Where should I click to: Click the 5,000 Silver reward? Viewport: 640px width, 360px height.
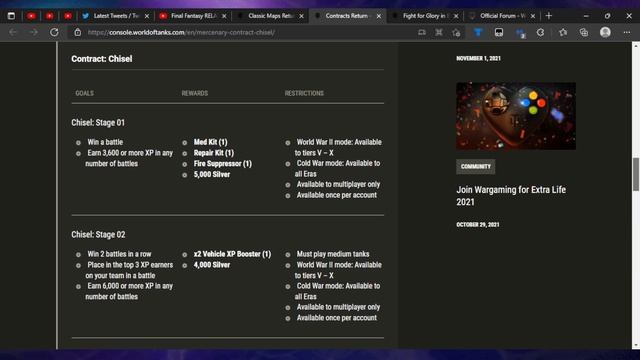pyautogui.click(x=212, y=174)
